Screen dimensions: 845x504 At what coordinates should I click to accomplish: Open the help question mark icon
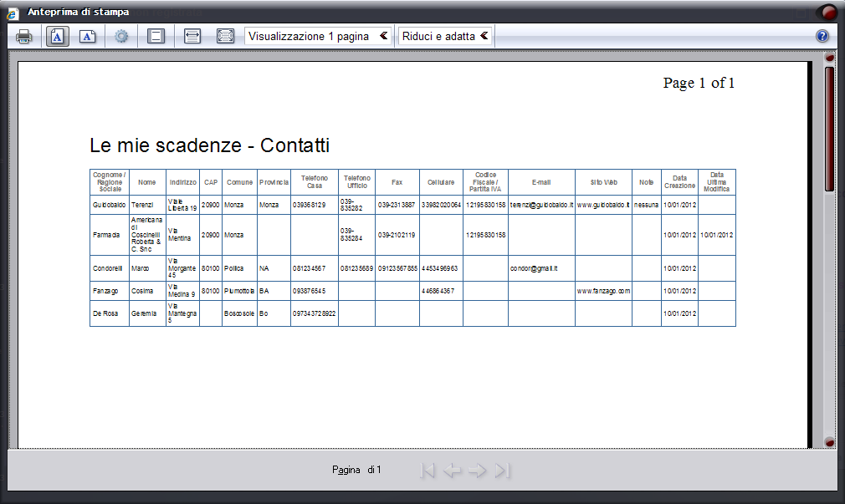(x=822, y=36)
